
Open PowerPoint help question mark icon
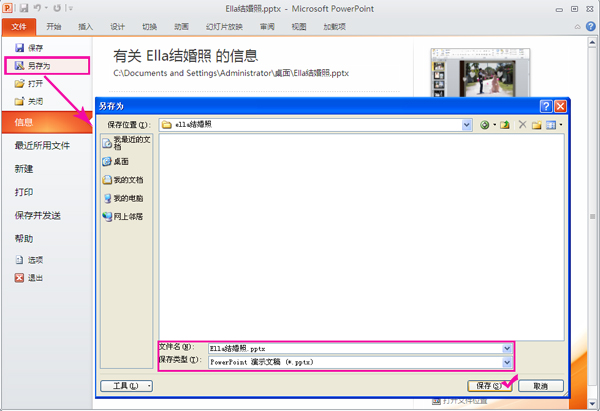[x=590, y=26]
